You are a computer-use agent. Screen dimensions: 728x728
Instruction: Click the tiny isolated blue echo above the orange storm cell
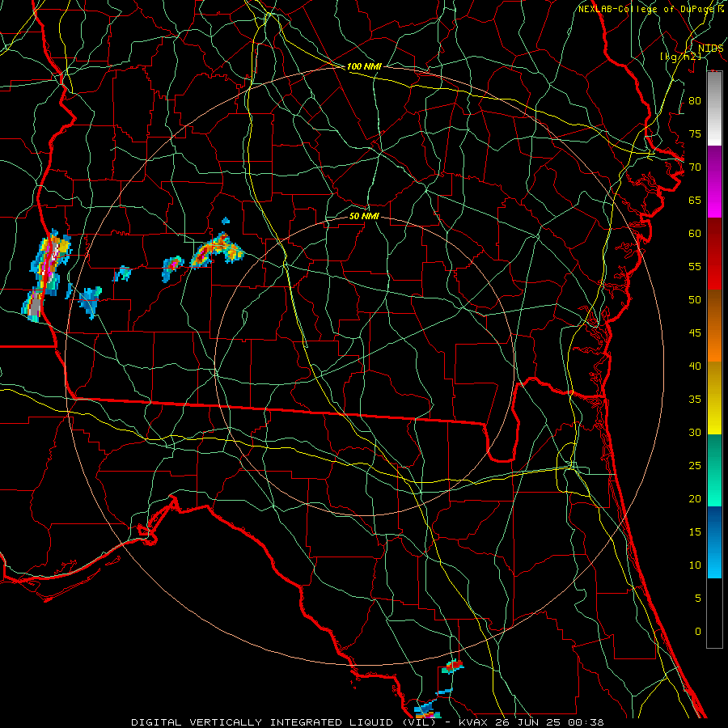pyautogui.click(x=226, y=221)
